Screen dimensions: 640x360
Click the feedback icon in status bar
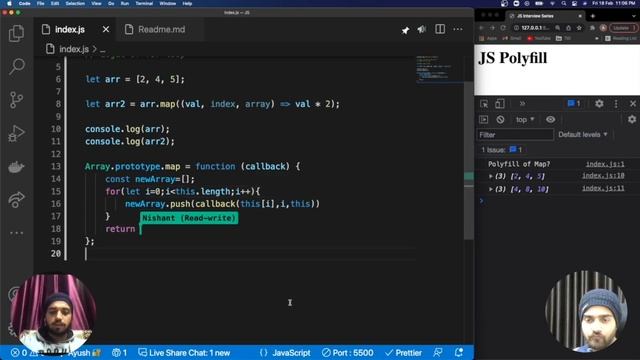tap(438, 353)
